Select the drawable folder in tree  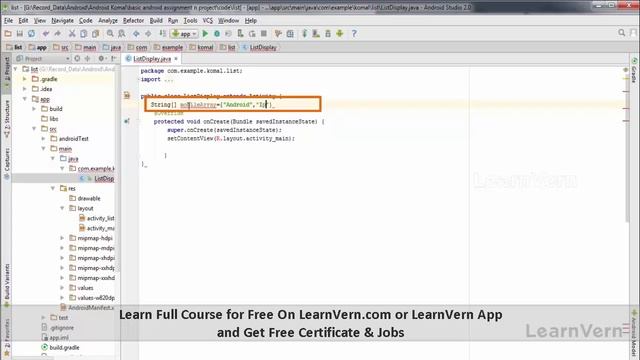[x=85, y=198]
